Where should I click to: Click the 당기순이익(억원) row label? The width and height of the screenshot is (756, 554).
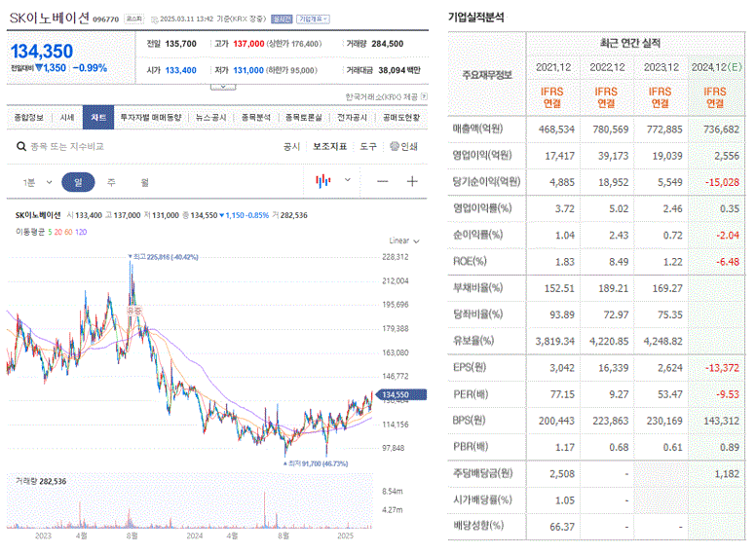[486, 182]
